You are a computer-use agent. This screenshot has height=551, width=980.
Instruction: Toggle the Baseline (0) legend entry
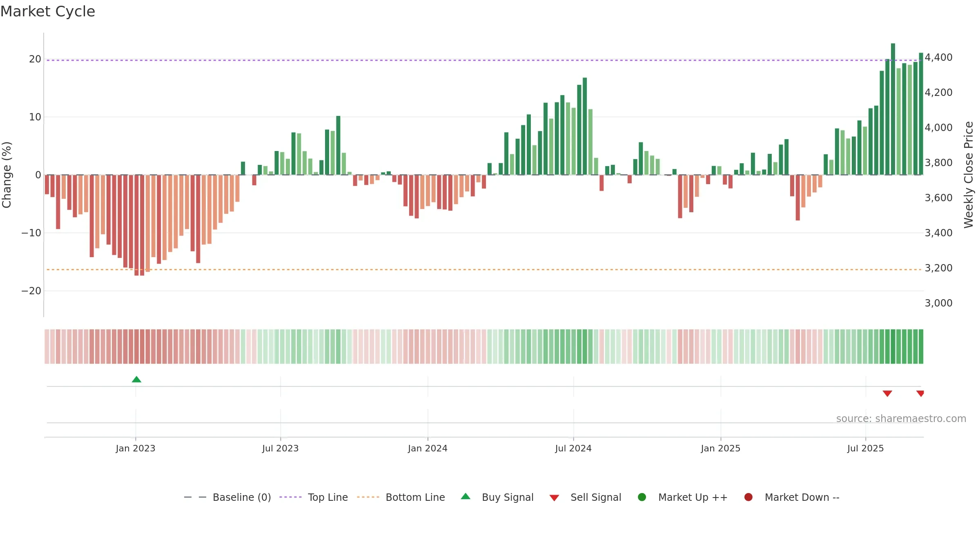pos(227,497)
